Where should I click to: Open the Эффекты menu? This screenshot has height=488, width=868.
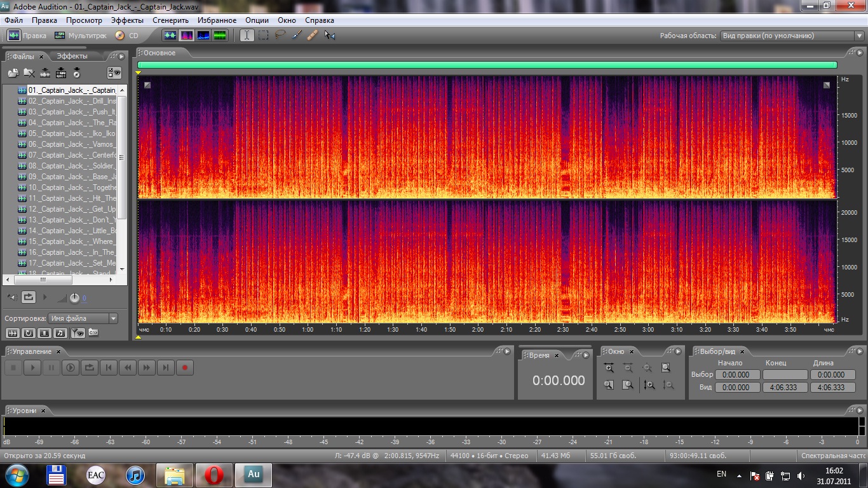coord(127,20)
